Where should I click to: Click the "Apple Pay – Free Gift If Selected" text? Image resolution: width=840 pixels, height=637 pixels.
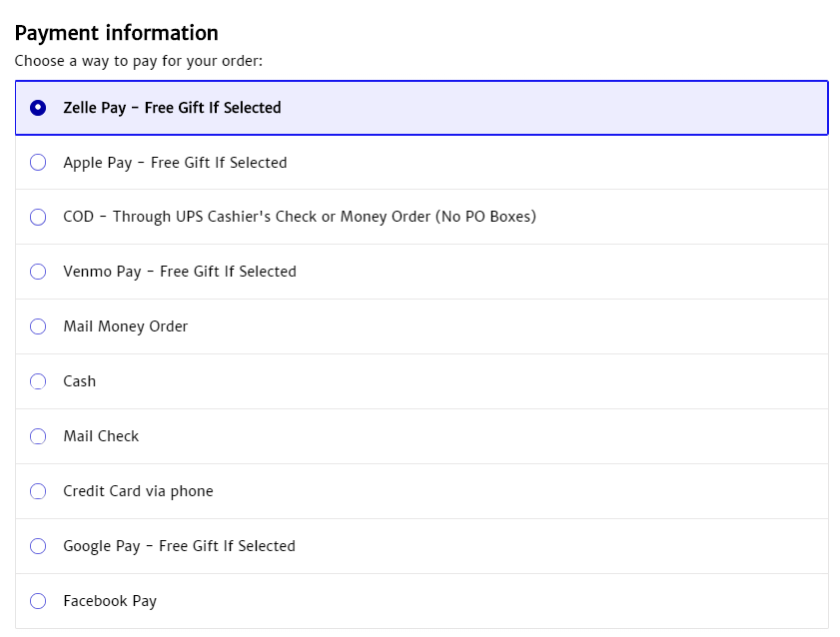pyautogui.click(x=175, y=163)
